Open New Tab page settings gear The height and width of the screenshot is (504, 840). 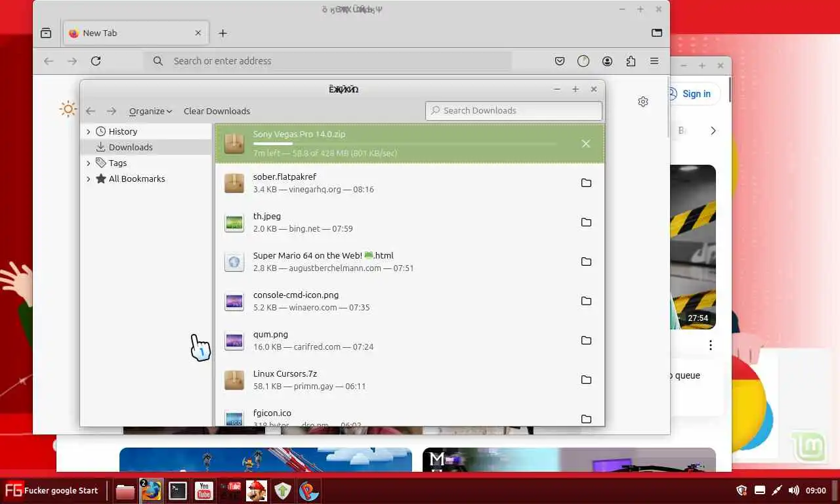point(643,102)
